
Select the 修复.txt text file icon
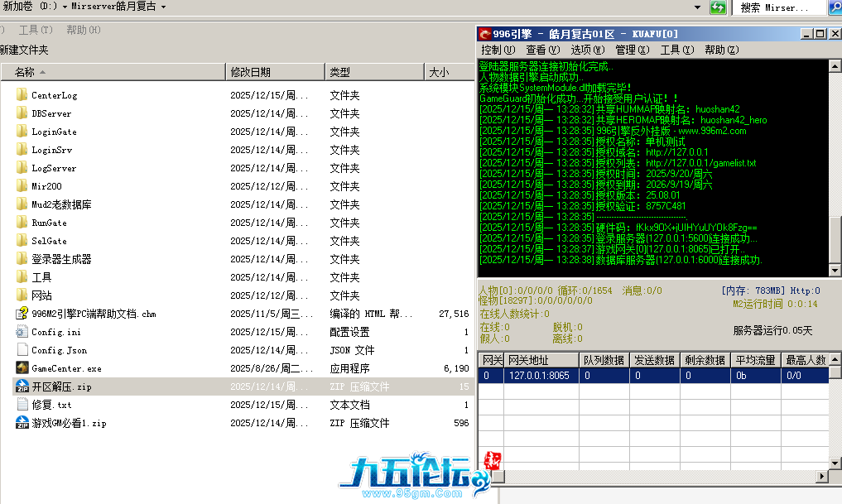pyautogui.click(x=22, y=405)
